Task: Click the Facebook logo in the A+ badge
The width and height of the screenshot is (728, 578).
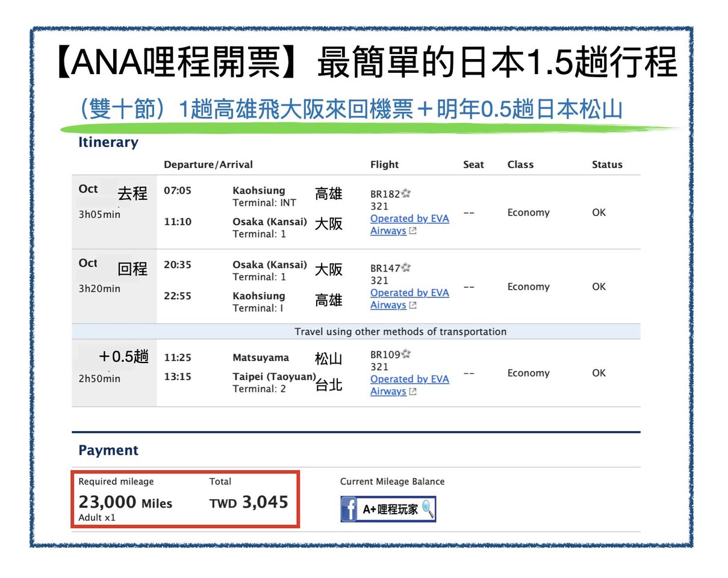Action: click(350, 509)
